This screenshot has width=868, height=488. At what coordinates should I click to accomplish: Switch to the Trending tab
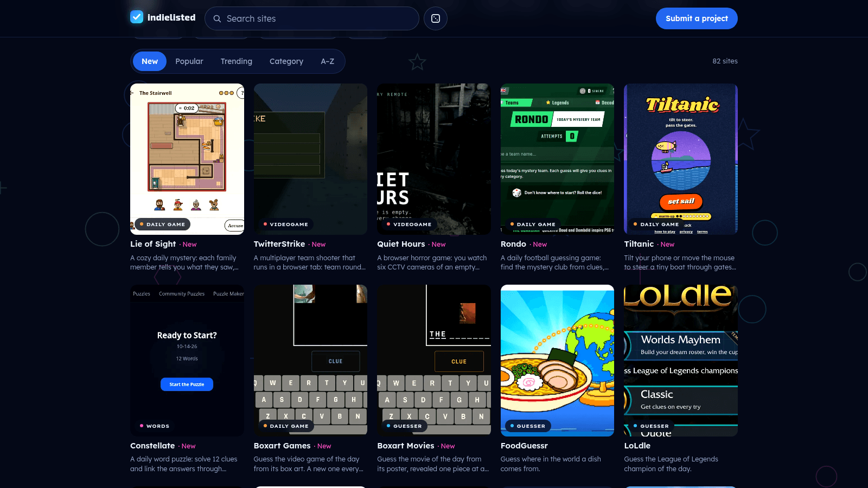[x=237, y=61]
